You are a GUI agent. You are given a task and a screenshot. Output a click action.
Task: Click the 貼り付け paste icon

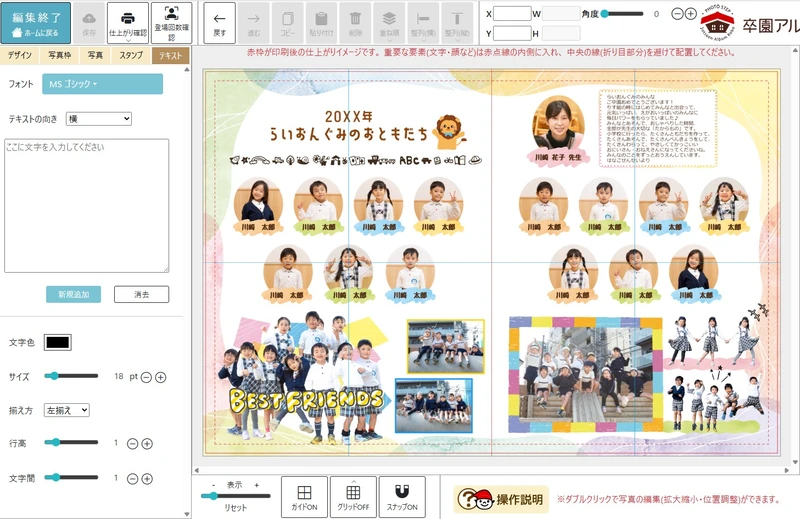[321, 23]
